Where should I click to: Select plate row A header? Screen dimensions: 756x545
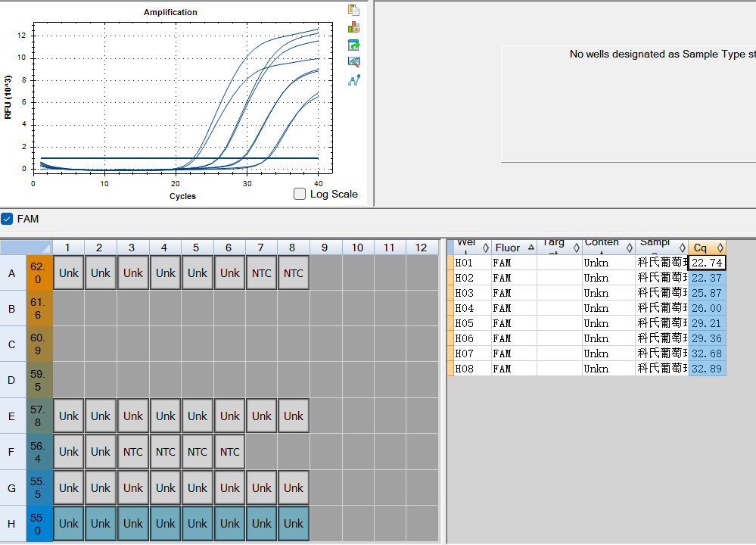tap(13, 273)
